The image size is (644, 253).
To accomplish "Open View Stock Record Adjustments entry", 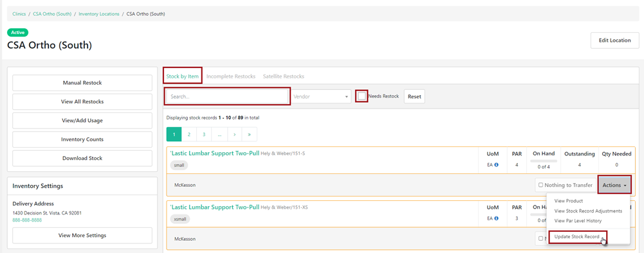I will coord(588,211).
